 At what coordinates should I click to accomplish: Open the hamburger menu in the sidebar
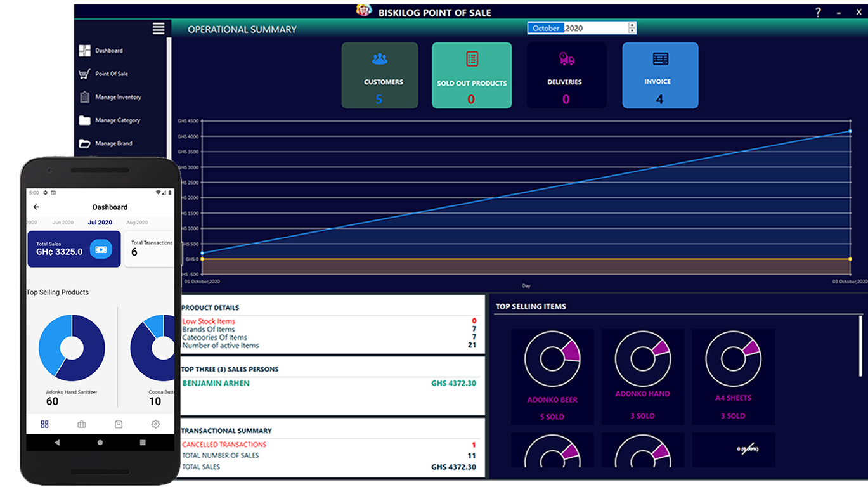[159, 29]
